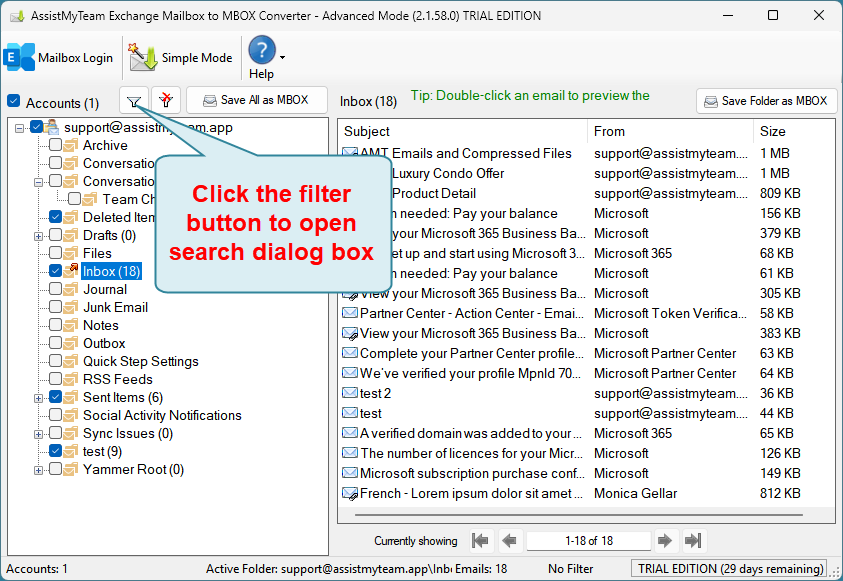Go to the first page of emails

(481, 541)
